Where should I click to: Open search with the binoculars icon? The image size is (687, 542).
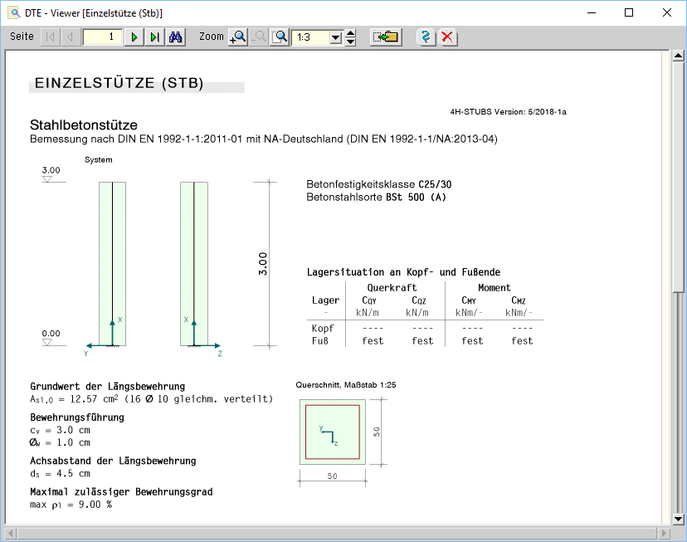176,37
